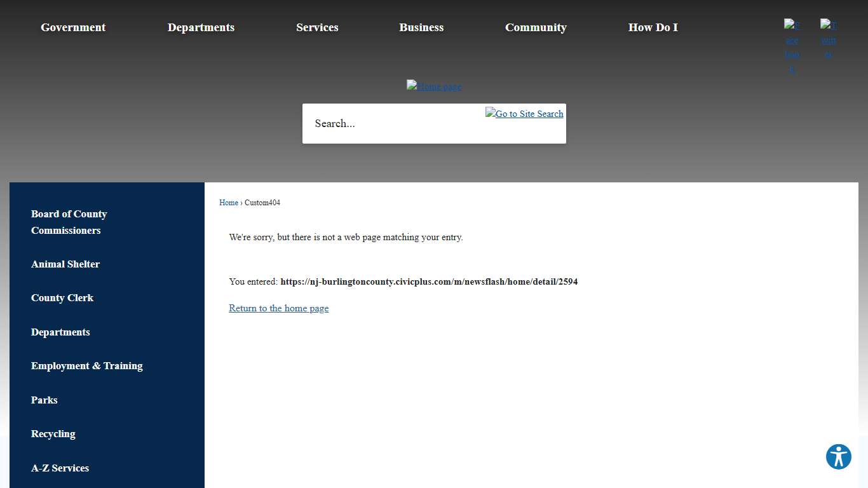Select the Recycling sidebar entry
Screen dimensions: 868x488
coord(53,434)
